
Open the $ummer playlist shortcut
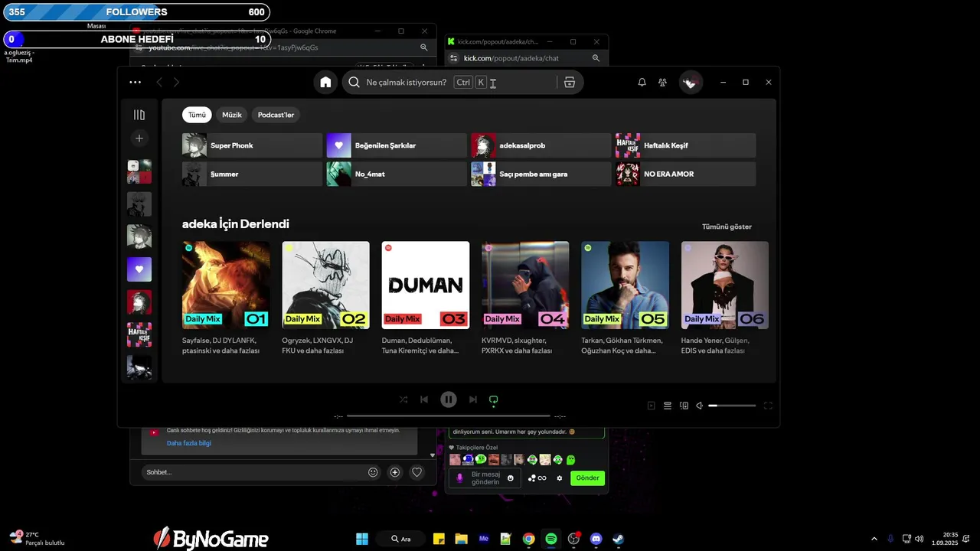252,174
